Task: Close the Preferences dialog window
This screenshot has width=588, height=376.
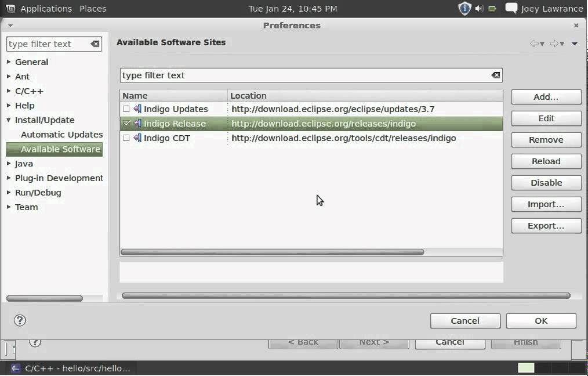Action: click(x=576, y=26)
